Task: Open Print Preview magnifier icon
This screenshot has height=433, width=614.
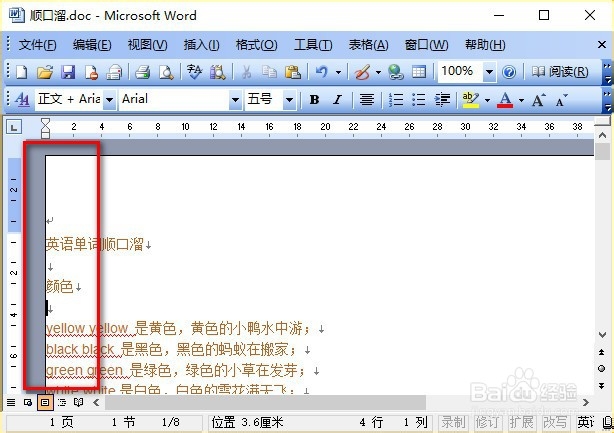Action: click(x=166, y=72)
